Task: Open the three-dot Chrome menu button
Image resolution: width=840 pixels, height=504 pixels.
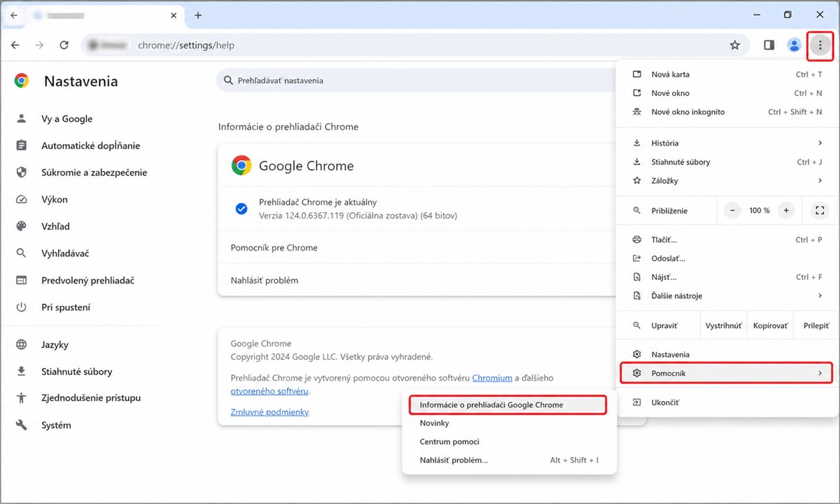Action: [820, 45]
